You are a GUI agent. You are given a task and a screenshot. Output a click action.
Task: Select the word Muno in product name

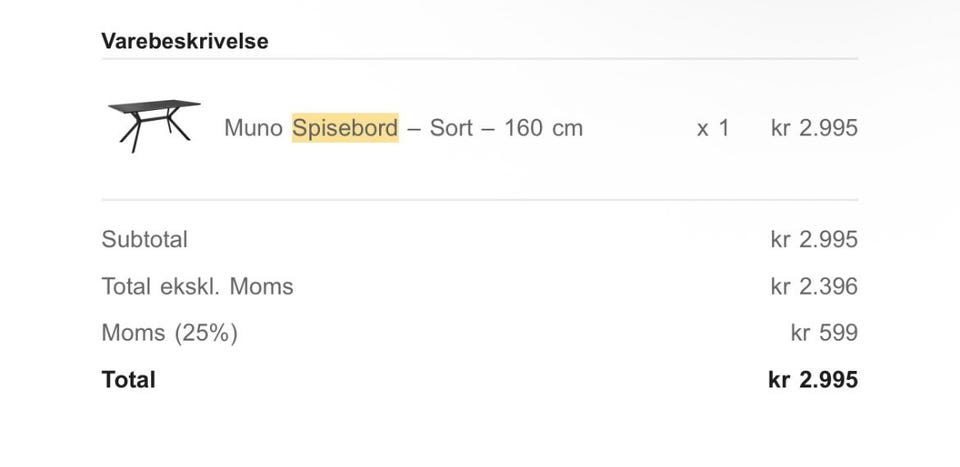(x=254, y=128)
